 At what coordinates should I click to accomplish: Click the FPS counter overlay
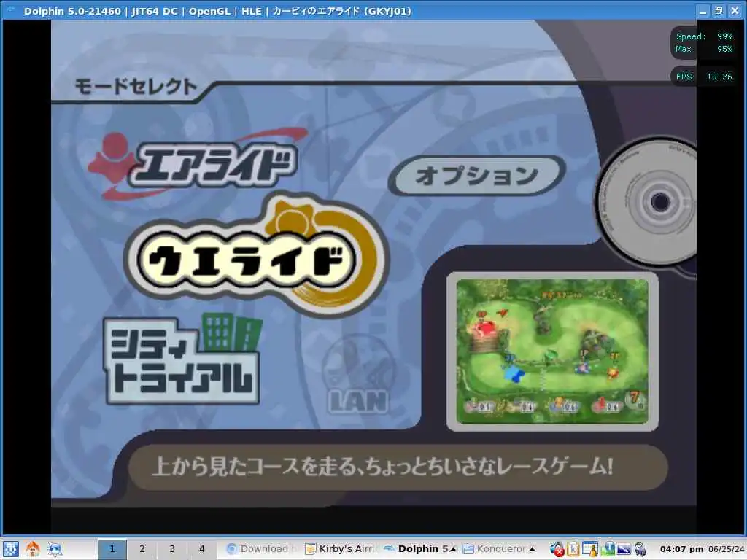(x=704, y=77)
